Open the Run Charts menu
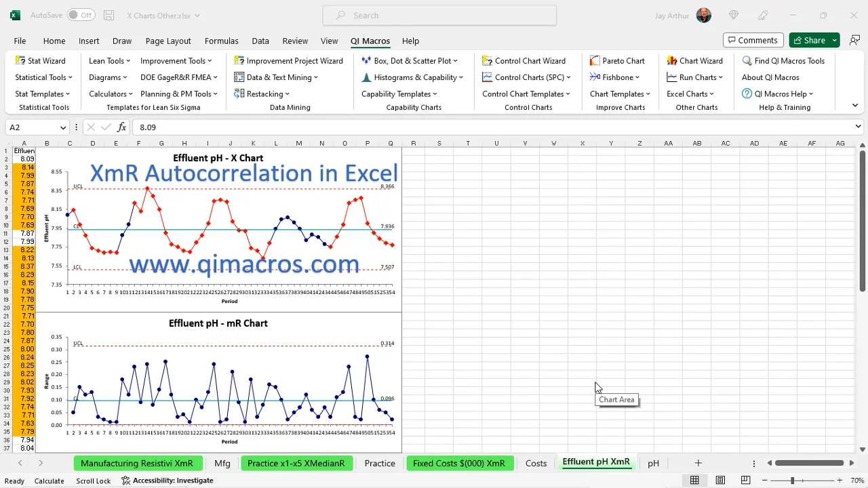 coord(694,77)
